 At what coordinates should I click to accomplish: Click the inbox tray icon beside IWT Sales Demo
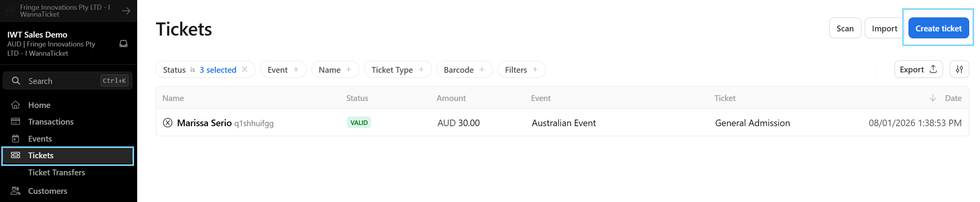point(123,44)
